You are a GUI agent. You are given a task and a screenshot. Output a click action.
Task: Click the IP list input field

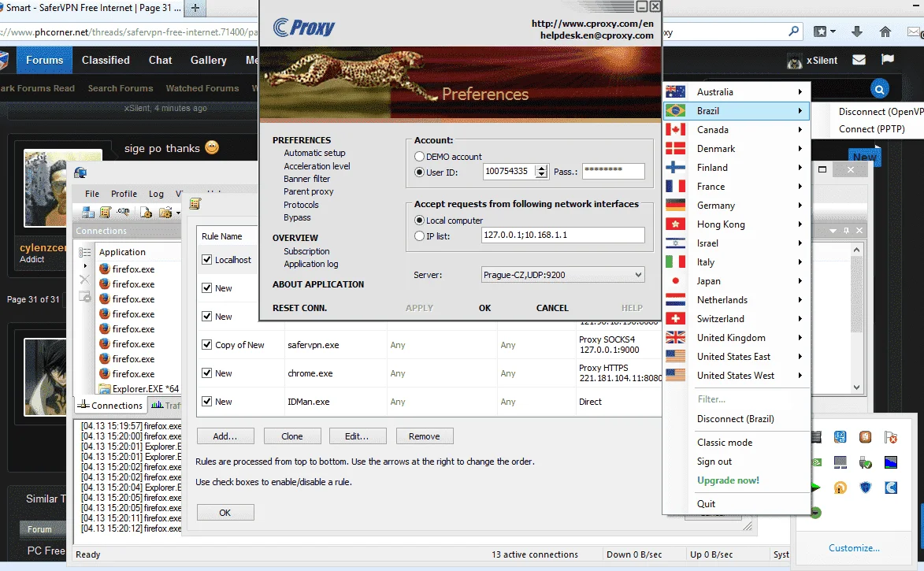(562, 235)
